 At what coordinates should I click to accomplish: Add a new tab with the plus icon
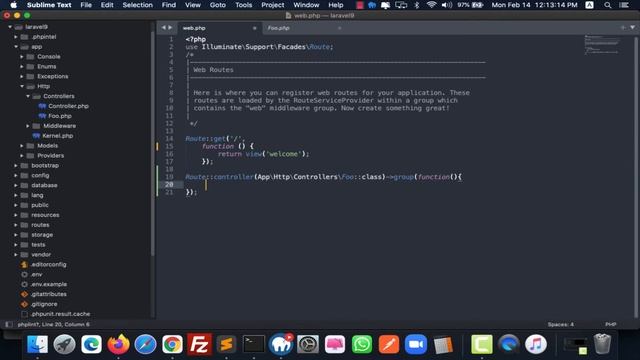[x=623, y=27]
